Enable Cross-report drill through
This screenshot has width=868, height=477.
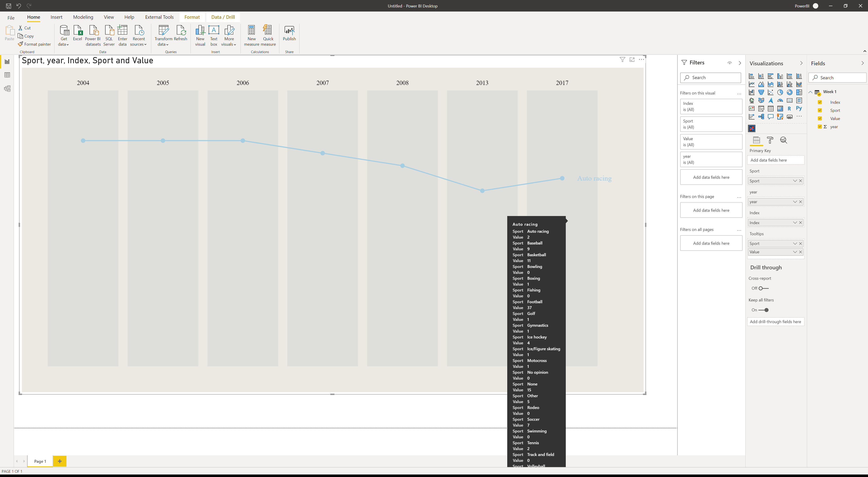(x=764, y=288)
